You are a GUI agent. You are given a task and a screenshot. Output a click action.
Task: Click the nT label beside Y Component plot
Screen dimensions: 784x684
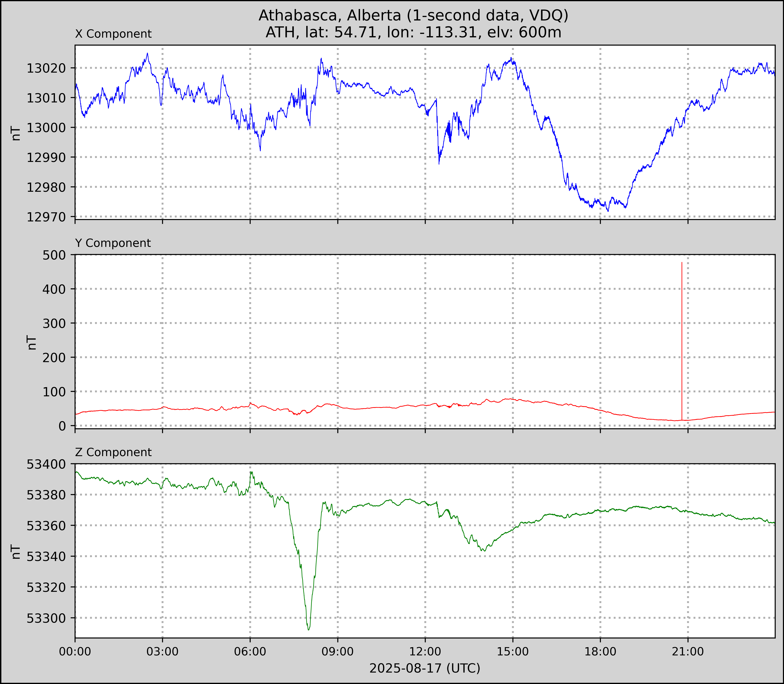[32, 342]
